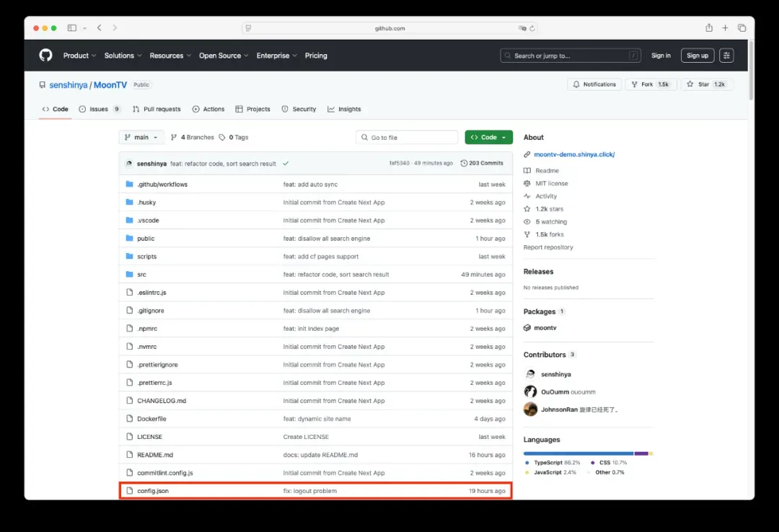Click the Sign up button
Image resolution: width=779 pixels, height=532 pixels.
point(697,56)
